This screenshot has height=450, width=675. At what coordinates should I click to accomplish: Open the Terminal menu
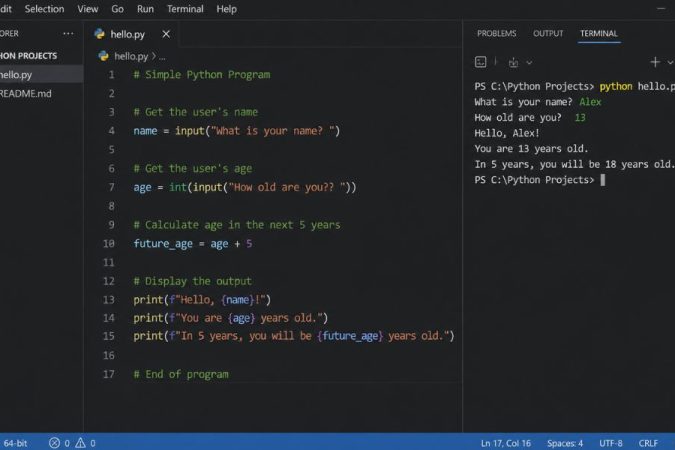click(x=185, y=9)
